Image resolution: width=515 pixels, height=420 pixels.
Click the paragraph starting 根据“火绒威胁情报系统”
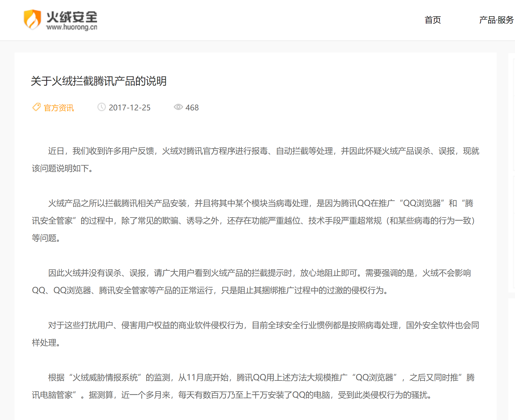tap(253, 386)
